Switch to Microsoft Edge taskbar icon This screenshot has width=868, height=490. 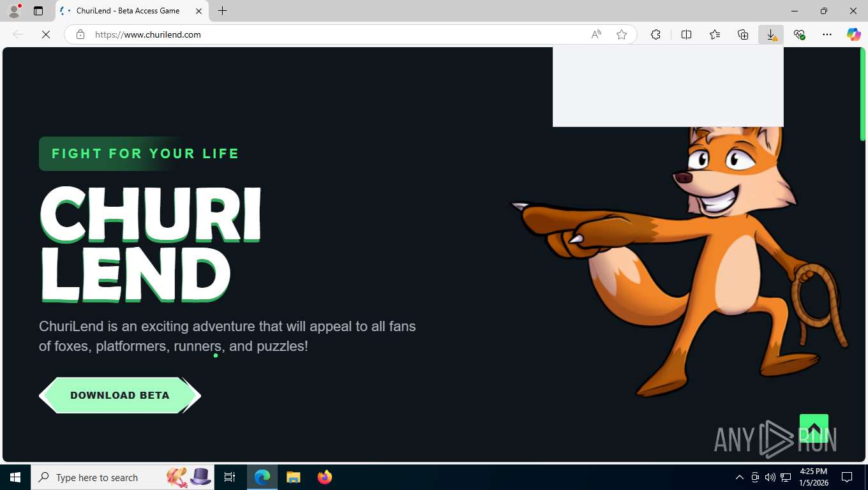(x=262, y=477)
